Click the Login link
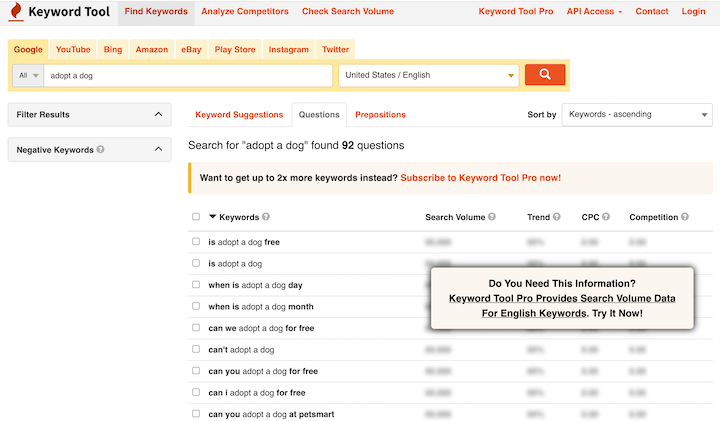720x421 pixels. (693, 11)
